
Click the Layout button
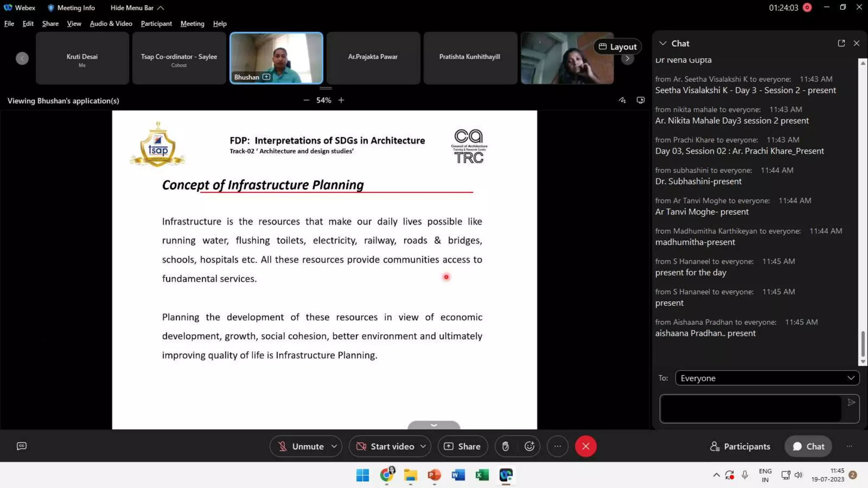tap(618, 47)
